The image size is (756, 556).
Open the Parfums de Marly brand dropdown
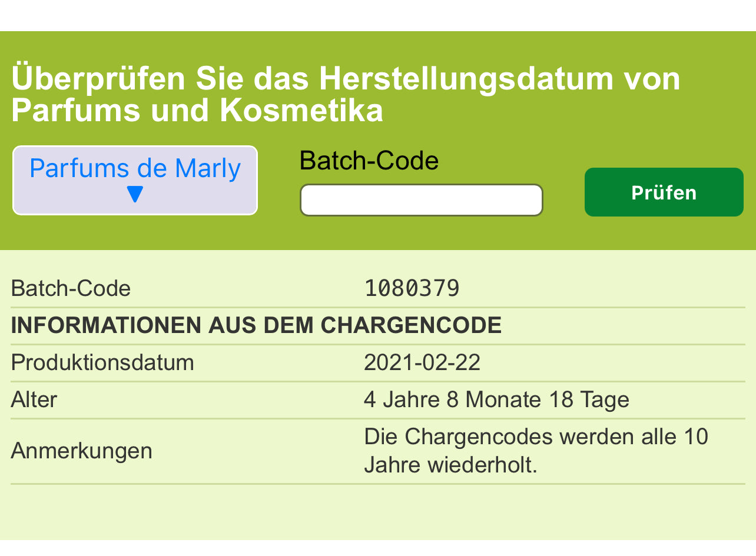[x=135, y=180]
